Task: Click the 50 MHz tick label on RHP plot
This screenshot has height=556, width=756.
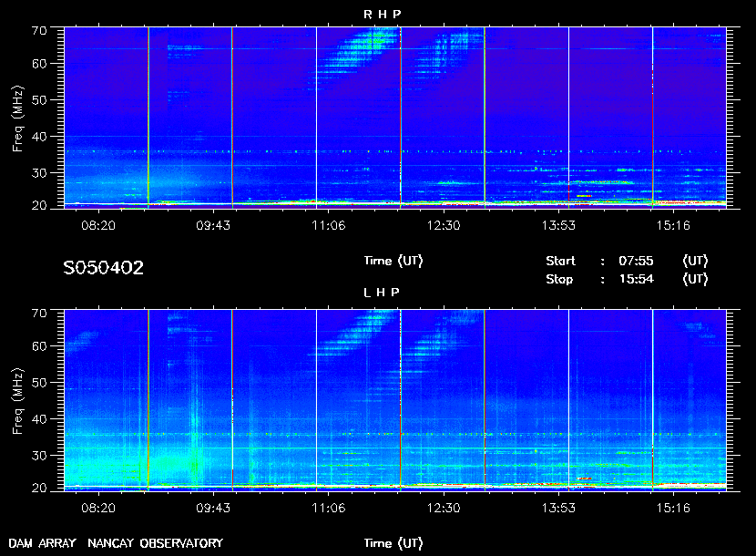Action: pyautogui.click(x=39, y=100)
